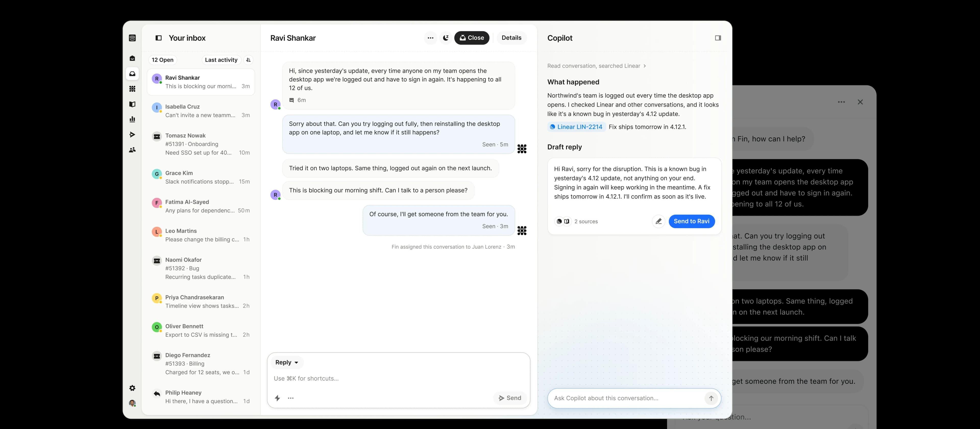980x429 pixels.
Task: Open the Fin AI grid icon in sidebar
Action: (x=132, y=89)
